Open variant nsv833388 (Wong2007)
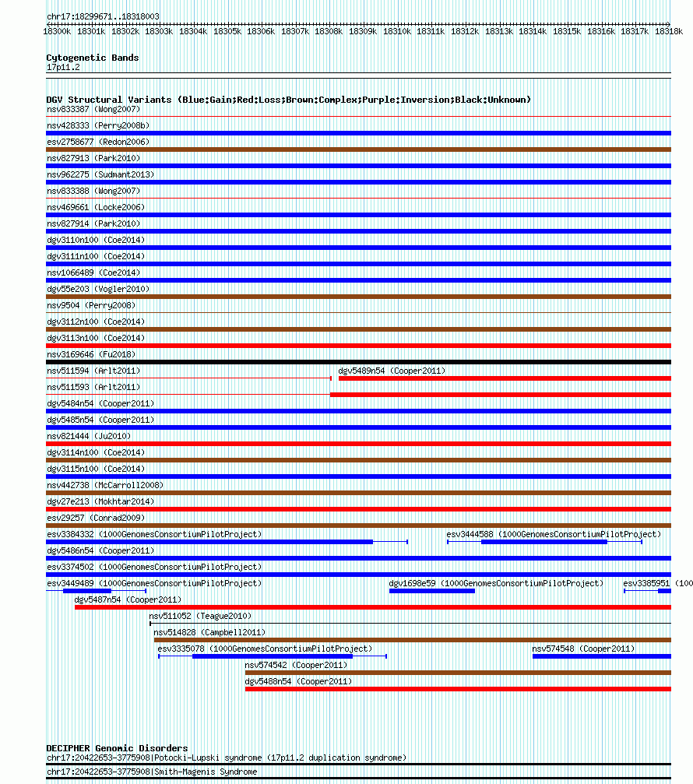The height and width of the screenshot is (784, 693). 93,191
